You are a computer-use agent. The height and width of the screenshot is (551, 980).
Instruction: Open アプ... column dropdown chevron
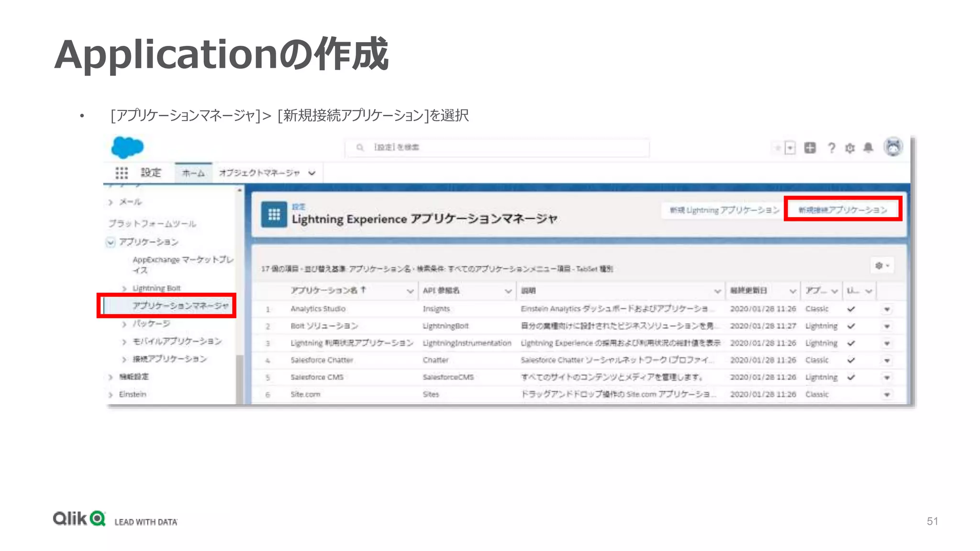(835, 291)
